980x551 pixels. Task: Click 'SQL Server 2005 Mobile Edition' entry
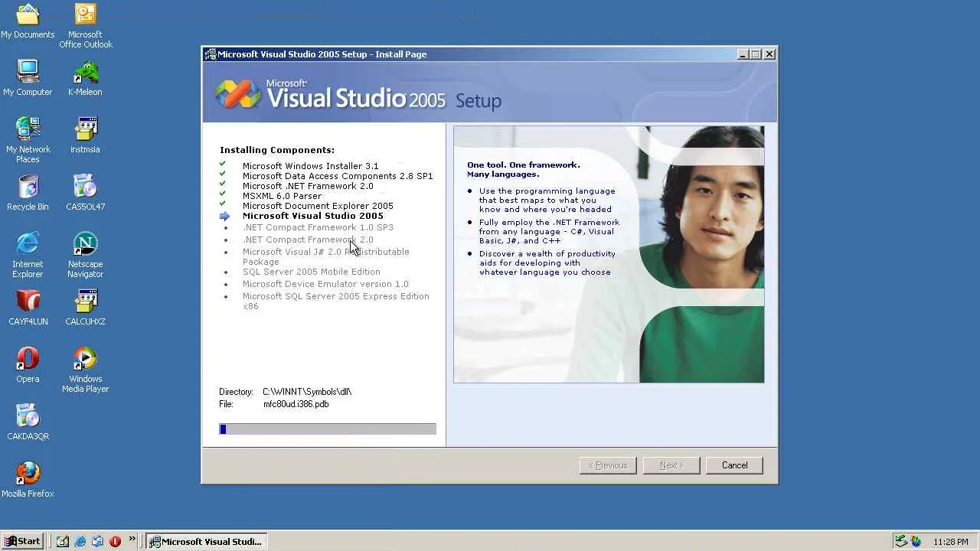point(311,272)
